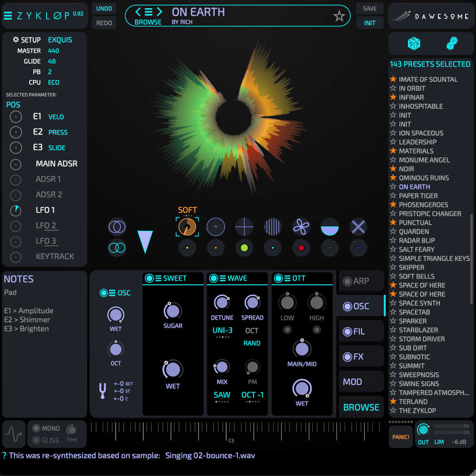Adjust the SUGAR knob
This screenshot has width=476, height=476.
coord(173,311)
